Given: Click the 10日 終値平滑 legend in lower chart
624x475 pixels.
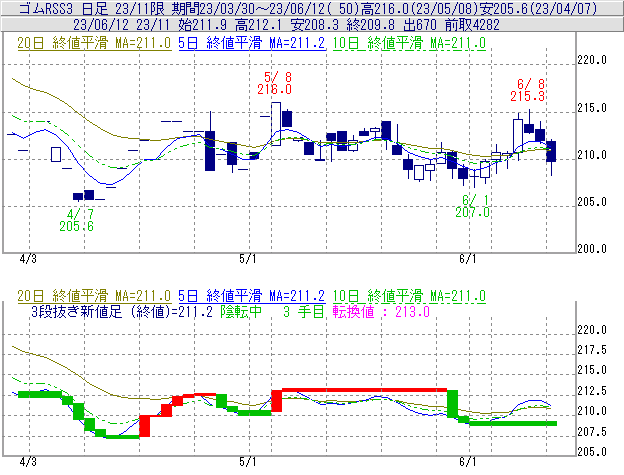Looking at the screenshot, I should point(409,296).
